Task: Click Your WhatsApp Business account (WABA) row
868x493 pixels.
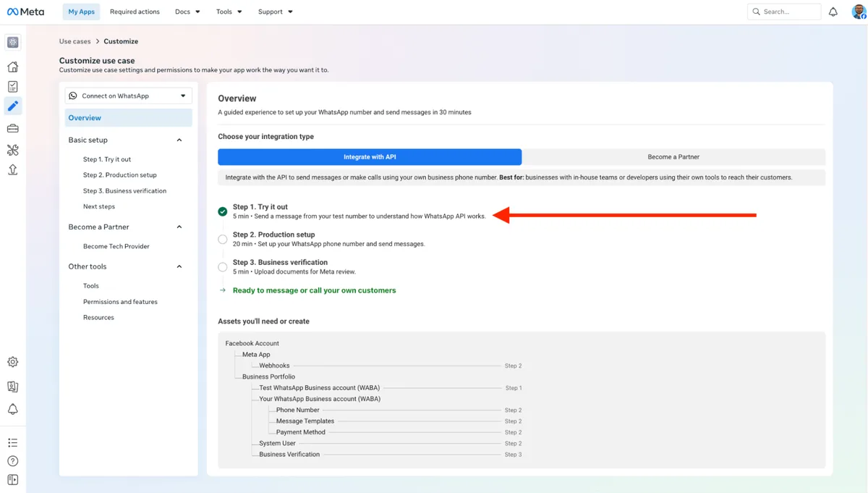Action: pyautogui.click(x=320, y=399)
